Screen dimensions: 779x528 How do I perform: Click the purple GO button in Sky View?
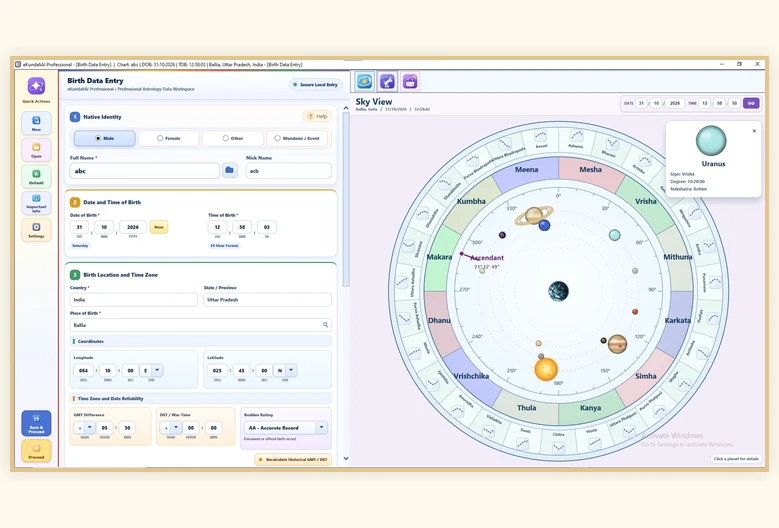[751, 103]
